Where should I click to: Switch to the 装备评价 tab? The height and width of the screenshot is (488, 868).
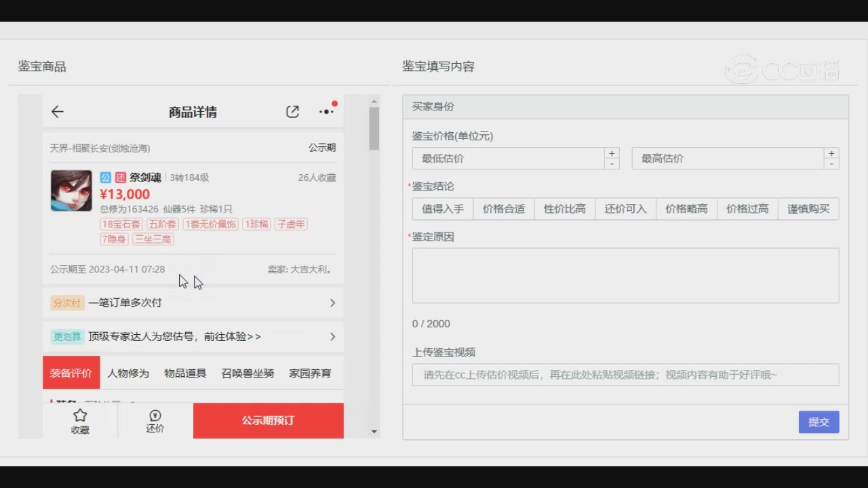coord(71,373)
